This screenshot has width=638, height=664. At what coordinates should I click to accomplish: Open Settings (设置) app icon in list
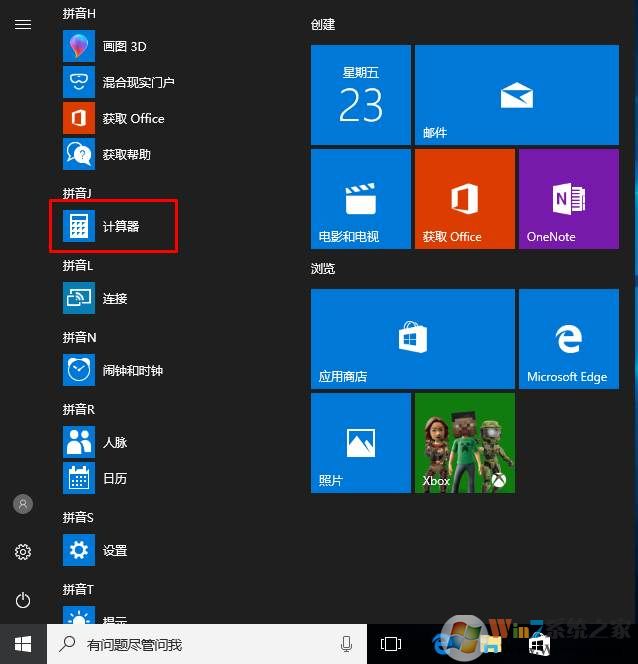click(x=79, y=550)
